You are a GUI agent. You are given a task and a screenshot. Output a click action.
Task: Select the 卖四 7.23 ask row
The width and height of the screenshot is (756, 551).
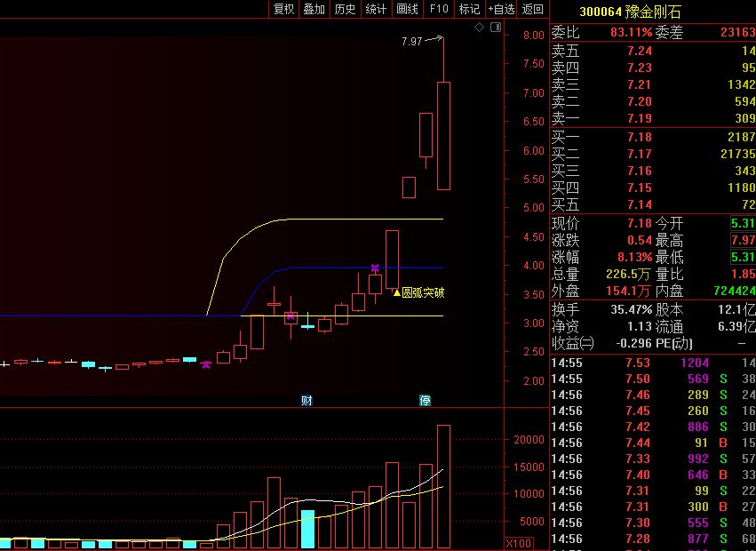point(653,68)
